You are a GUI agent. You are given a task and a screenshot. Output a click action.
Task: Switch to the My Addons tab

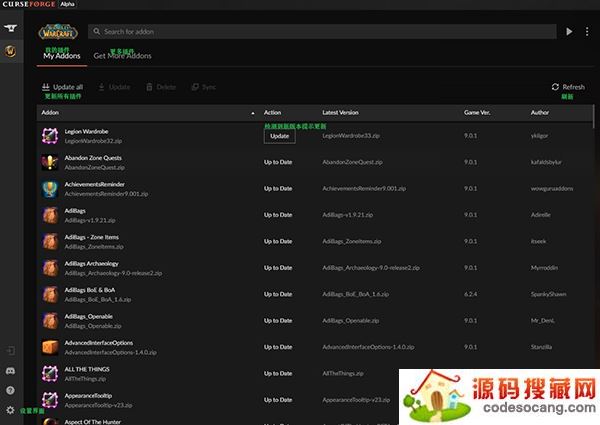point(60,56)
